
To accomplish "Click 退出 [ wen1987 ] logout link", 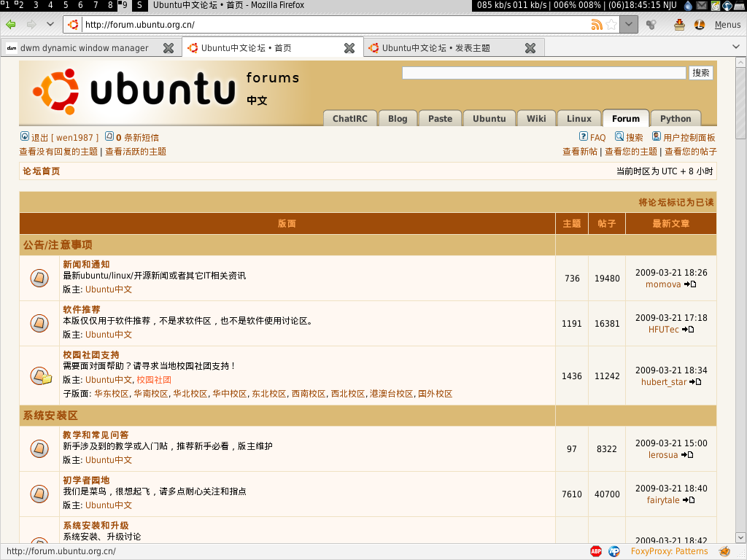I will 60,137.
